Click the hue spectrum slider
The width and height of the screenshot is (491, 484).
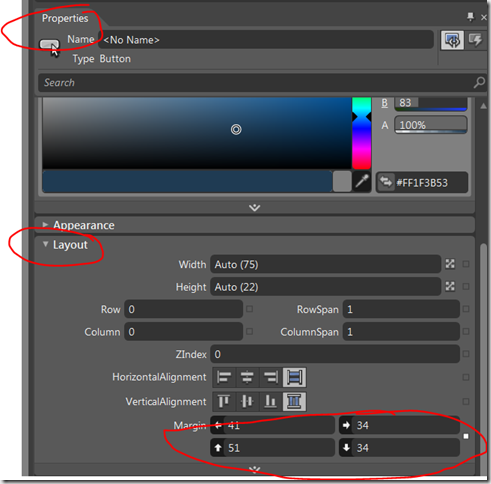point(362,133)
